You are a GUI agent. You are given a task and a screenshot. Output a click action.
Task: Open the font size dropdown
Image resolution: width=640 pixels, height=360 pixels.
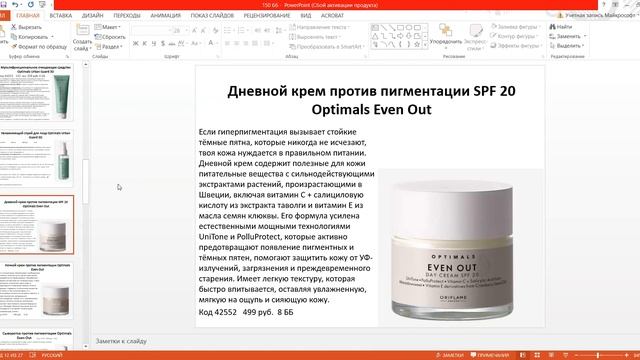click(187, 31)
